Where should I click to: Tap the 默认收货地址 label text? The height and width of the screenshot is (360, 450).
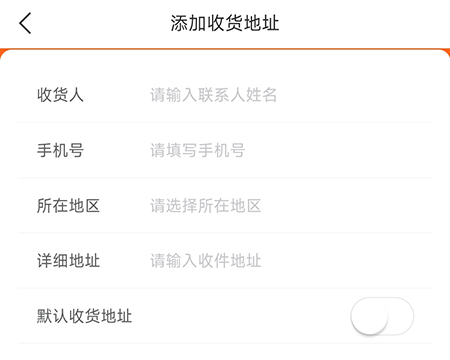[x=84, y=316]
